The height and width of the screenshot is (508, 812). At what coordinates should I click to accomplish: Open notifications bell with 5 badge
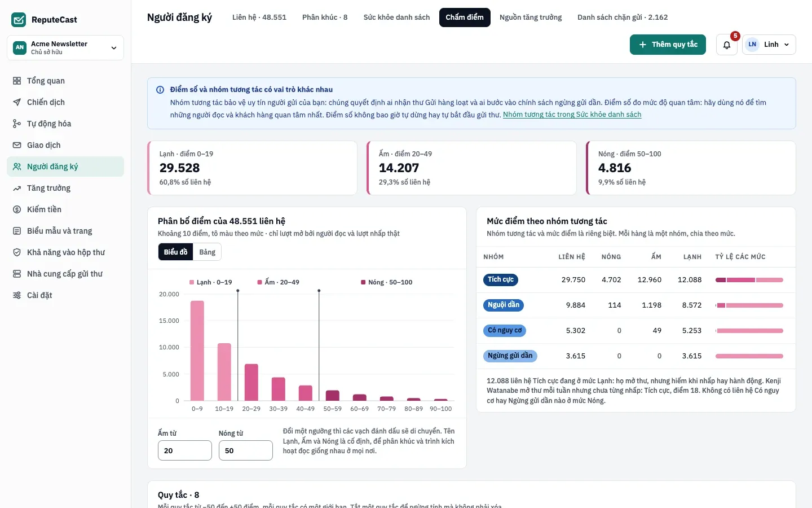727,45
